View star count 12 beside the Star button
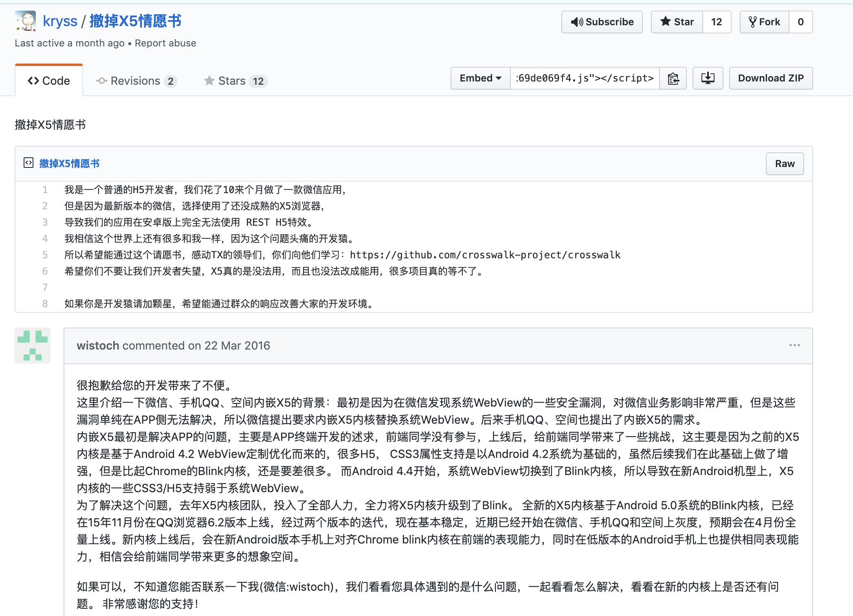853x616 pixels. tap(717, 22)
